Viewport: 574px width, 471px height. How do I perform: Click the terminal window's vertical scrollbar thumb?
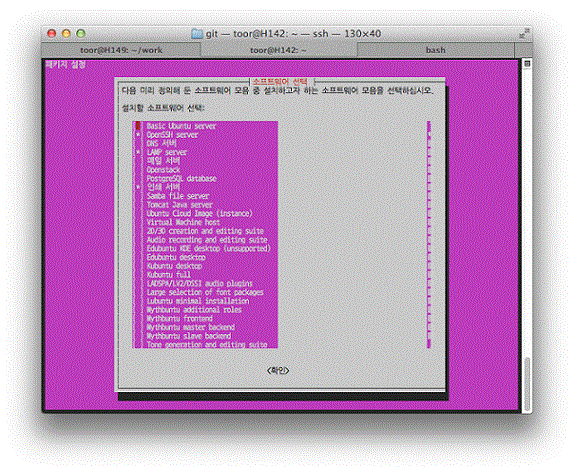[x=527, y=384]
